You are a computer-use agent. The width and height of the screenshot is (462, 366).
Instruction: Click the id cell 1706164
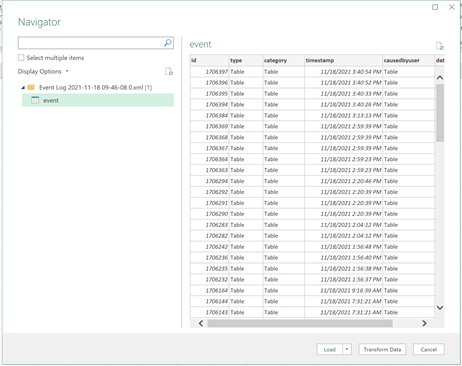(209, 290)
